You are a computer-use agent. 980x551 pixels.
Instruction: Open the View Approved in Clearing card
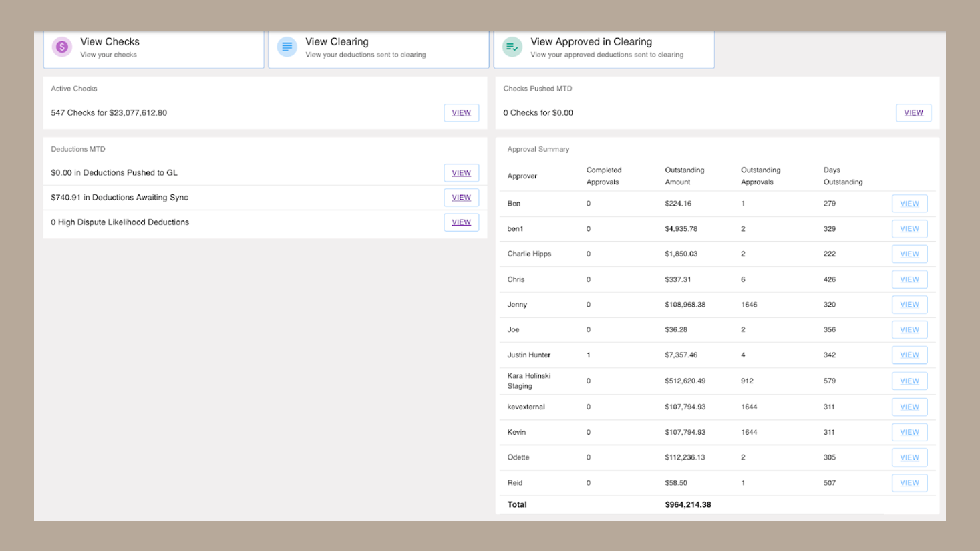pos(604,48)
